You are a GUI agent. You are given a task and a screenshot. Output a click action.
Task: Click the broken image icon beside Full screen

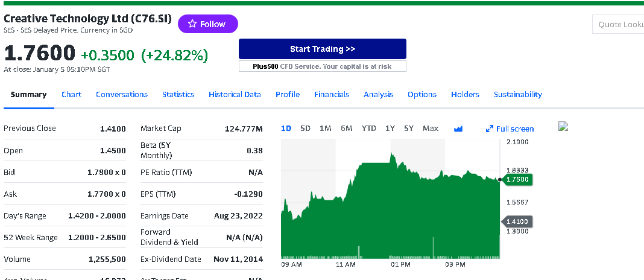tap(563, 126)
